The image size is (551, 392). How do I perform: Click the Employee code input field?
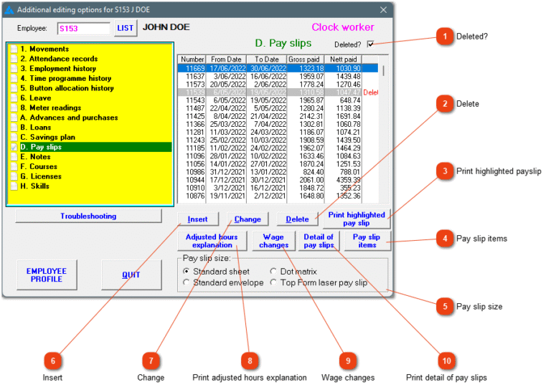coord(83,29)
